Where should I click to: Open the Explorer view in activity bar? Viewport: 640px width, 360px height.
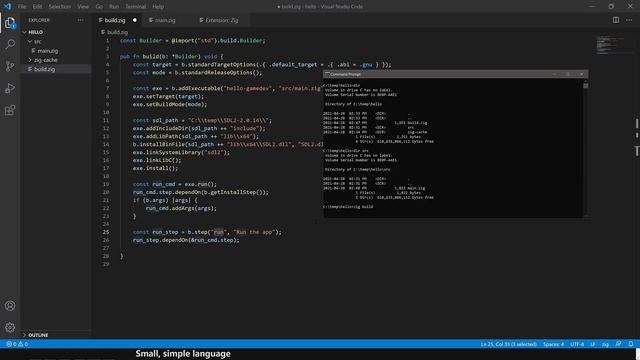pyautogui.click(x=10, y=23)
